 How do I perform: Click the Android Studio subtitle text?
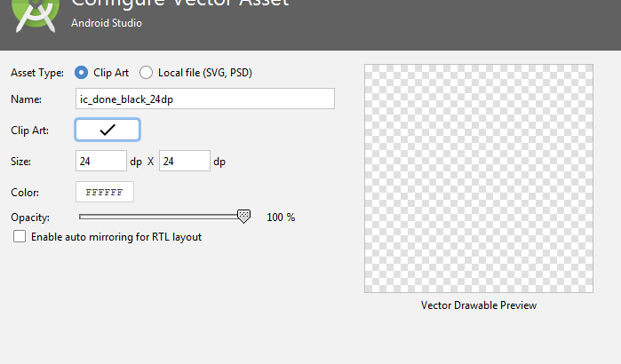107,24
